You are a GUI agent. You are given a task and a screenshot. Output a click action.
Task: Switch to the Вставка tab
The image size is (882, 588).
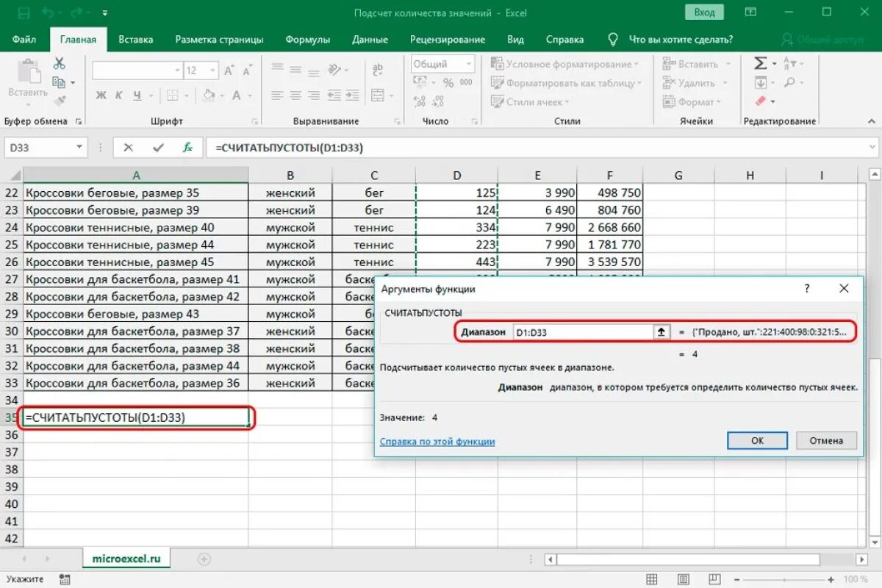pyautogui.click(x=136, y=40)
